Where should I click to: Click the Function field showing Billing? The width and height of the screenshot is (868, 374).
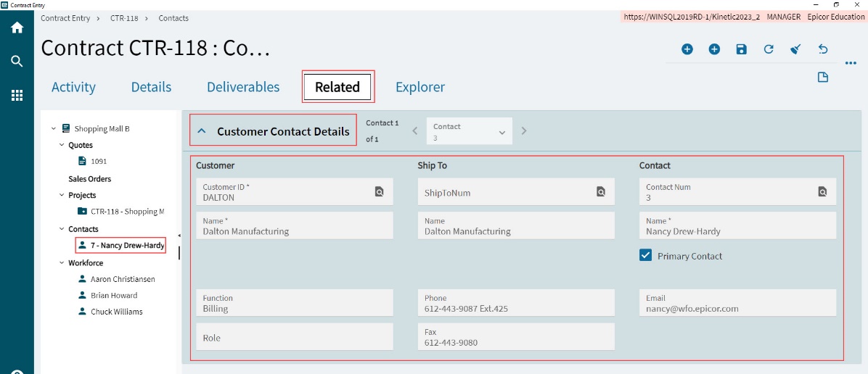point(295,303)
